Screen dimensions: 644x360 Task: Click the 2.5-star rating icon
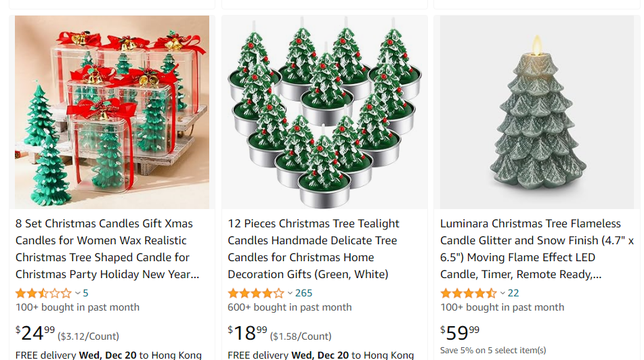click(43, 293)
